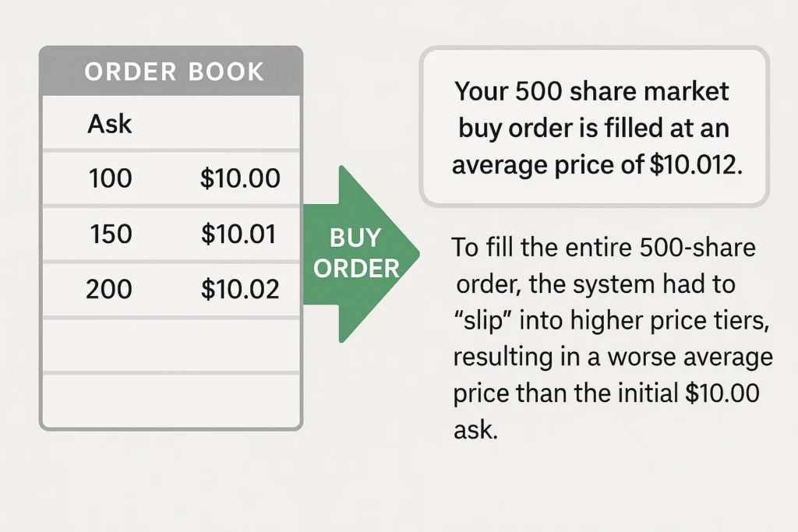Click the first empty order book row

pos(171,344)
